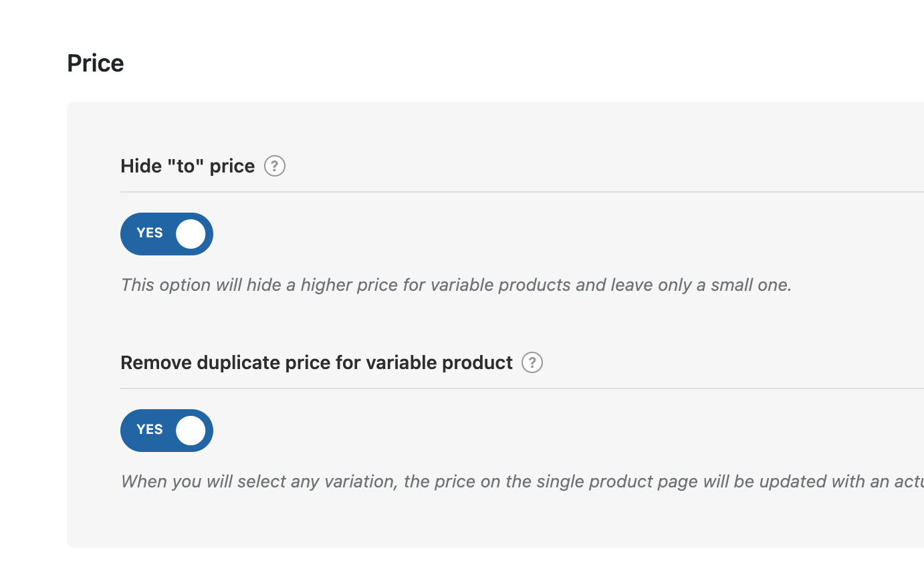Click YES text on Remove duplicate price switch

[150, 430]
